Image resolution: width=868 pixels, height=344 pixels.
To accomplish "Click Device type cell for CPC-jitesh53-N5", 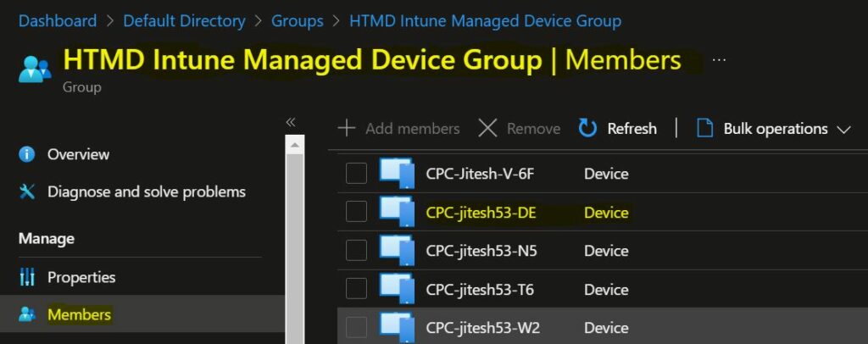I will tap(606, 251).
